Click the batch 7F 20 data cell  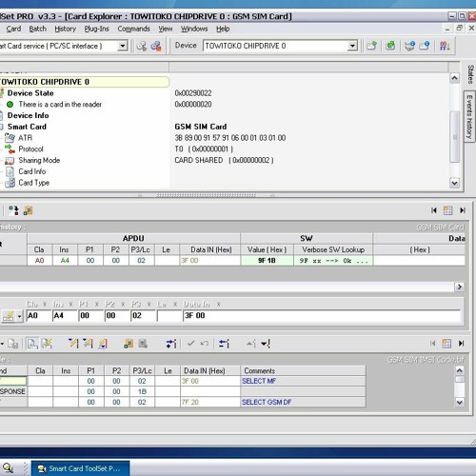point(210,402)
